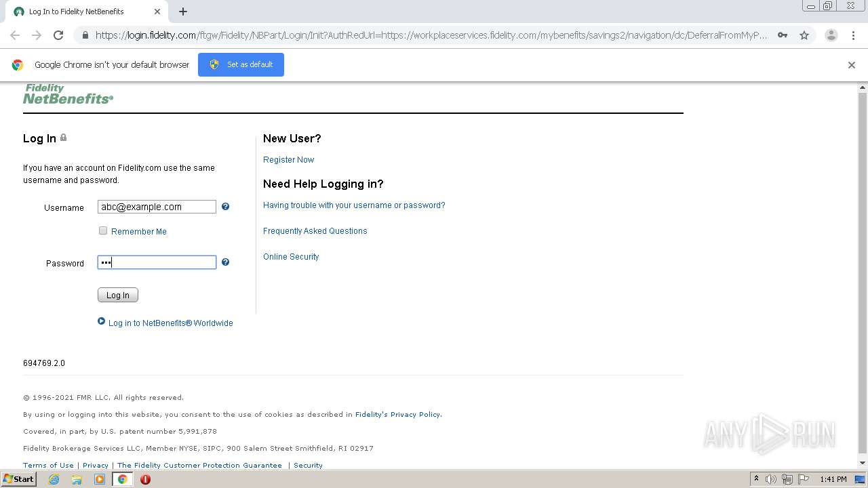Click the NetBenefits Worldwide arrow icon
The image size is (868, 488).
coord(102,322)
